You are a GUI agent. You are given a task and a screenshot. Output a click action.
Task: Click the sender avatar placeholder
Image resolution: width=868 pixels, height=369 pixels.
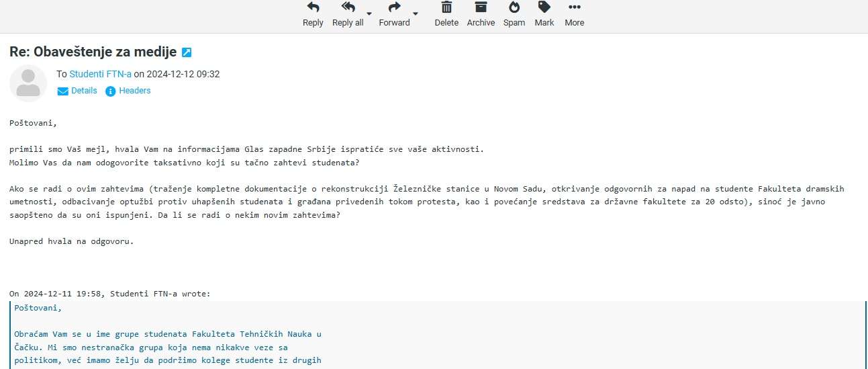pyautogui.click(x=28, y=83)
